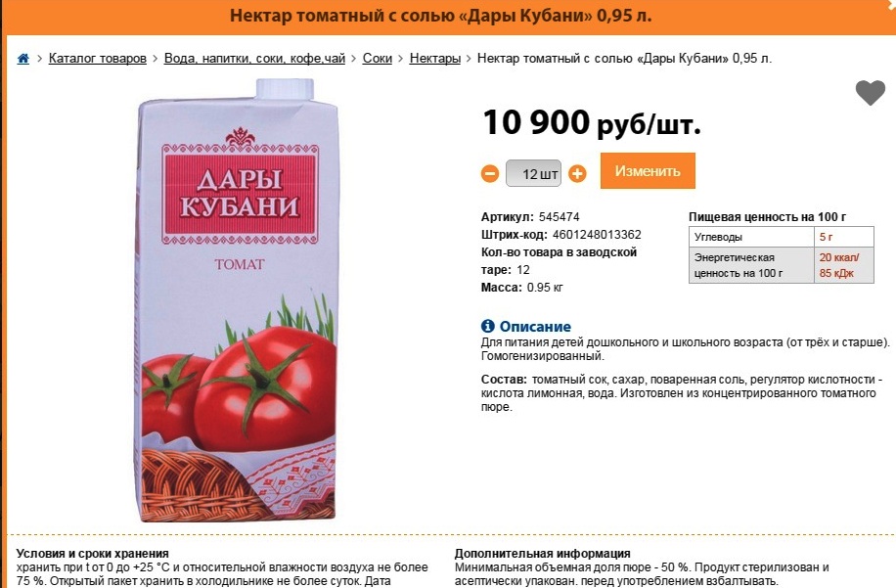Viewport: 896px width, 588px height.
Task: Click the Дары Кубани product image
Action: click(238, 301)
